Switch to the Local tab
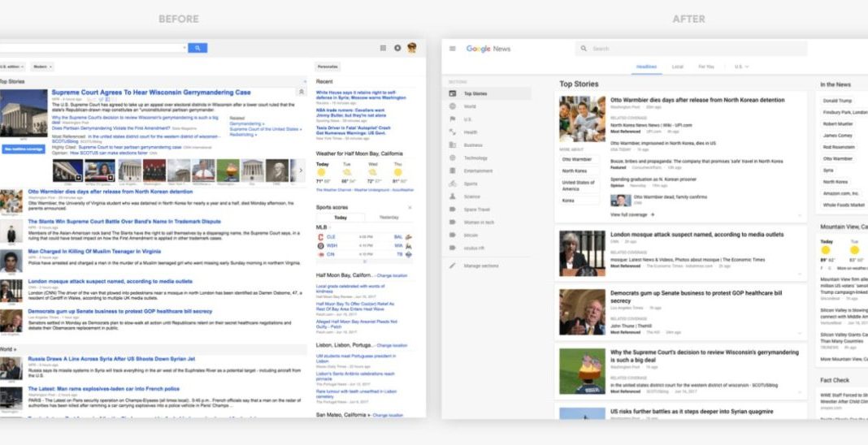The image size is (868, 445). [x=678, y=67]
